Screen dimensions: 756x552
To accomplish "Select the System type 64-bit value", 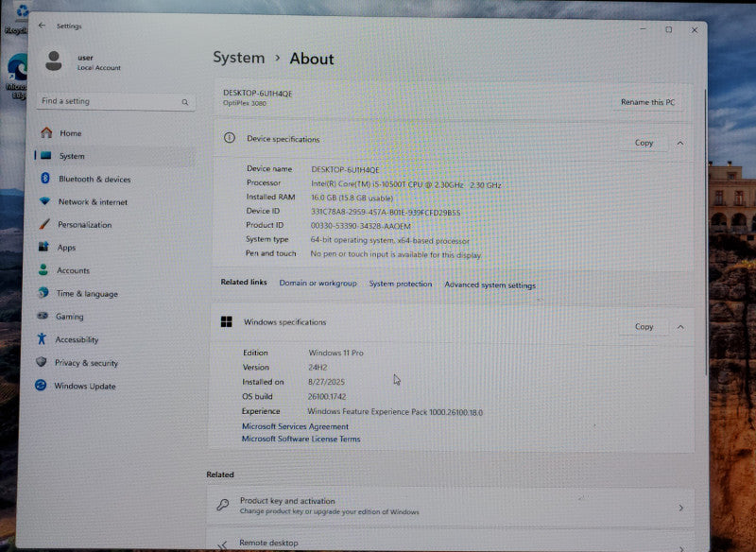I will pyautogui.click(x=389, y=241).
